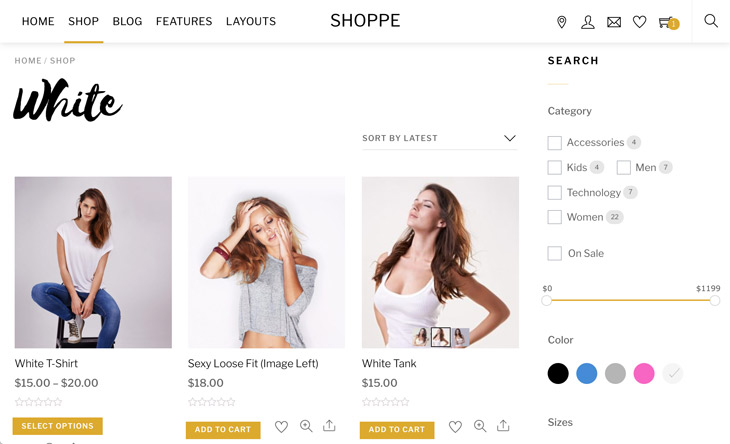The width and height of the screenshot is (730, 444).
Task: Open the user account icon
Action: point(588,22)
